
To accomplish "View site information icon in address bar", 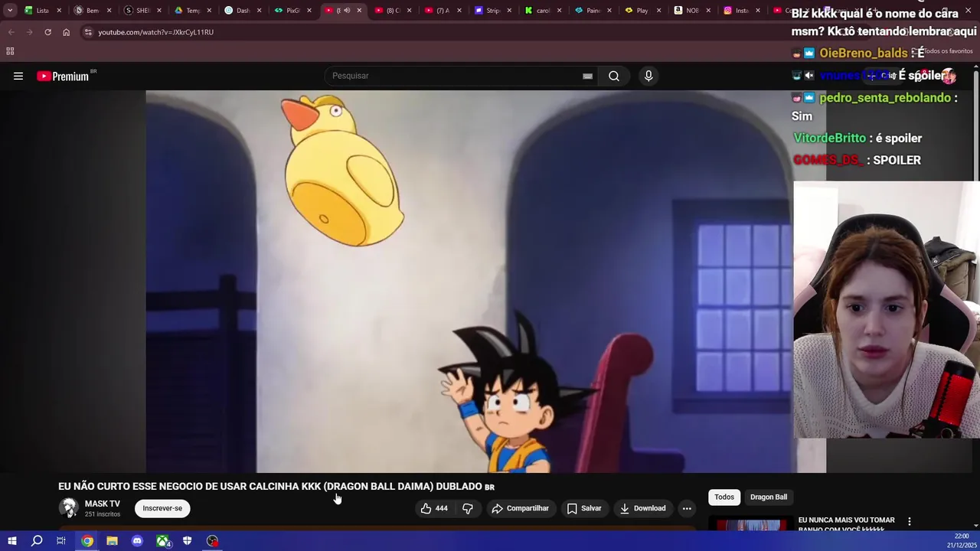I will tap(88, 32).
